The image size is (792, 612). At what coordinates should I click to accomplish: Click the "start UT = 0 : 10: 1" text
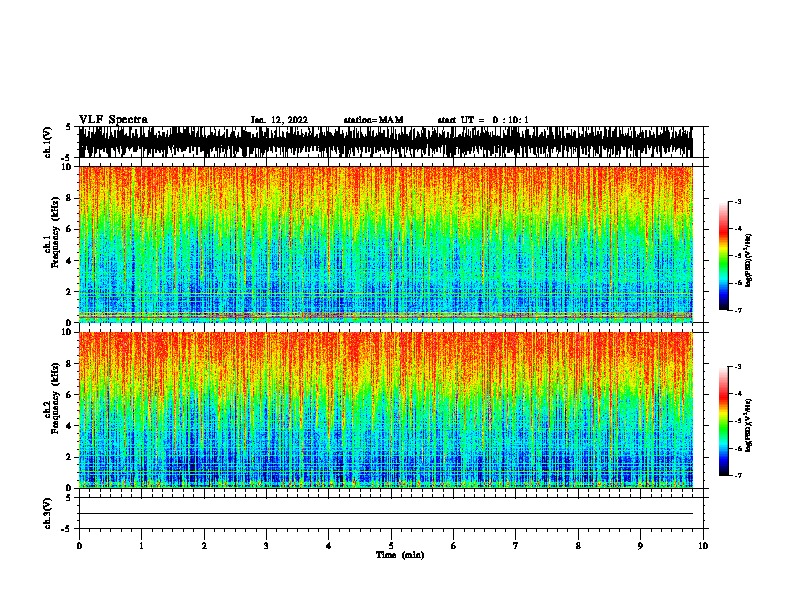tap(483, 120)
